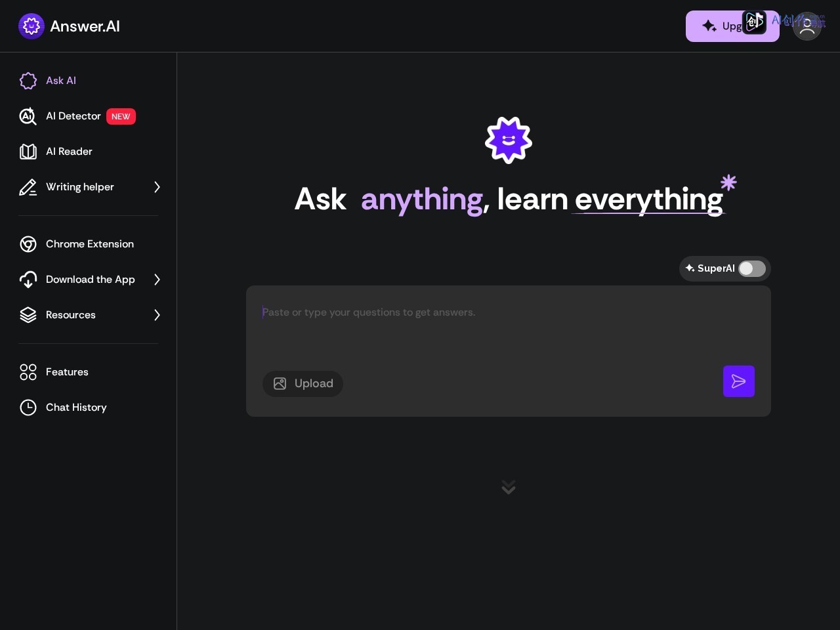Expand the Writing helper submenu arrow
840x630 pixels.
click(x=157, y=187)
